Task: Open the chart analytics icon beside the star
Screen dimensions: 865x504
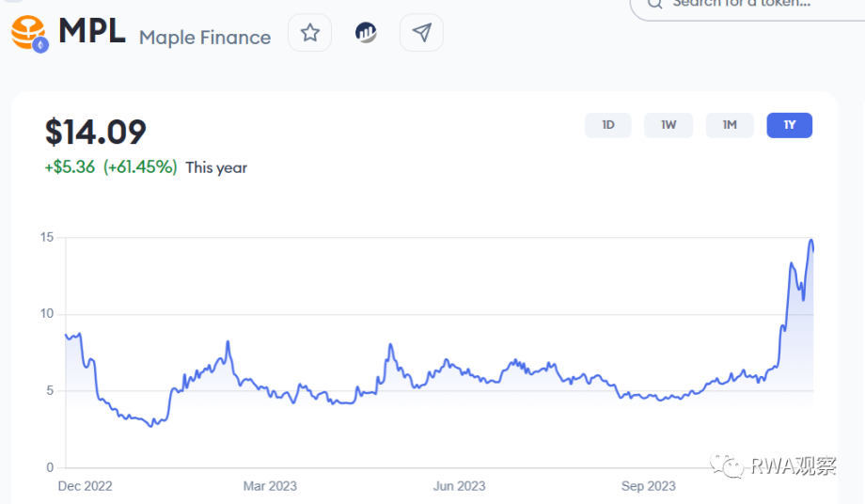Action: pyautogui.click(x=366, y=33)
